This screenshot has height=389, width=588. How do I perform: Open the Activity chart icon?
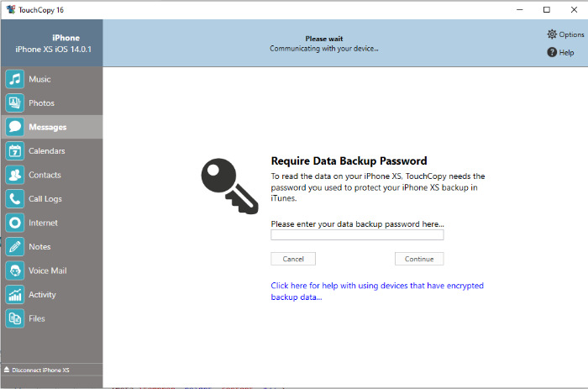coord(15,294)
